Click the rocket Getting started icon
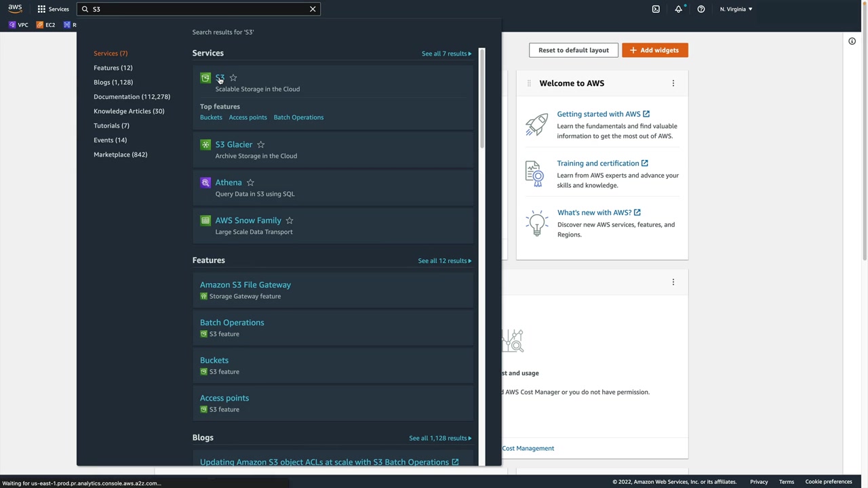The image size is (868, 488). (536, 125)
